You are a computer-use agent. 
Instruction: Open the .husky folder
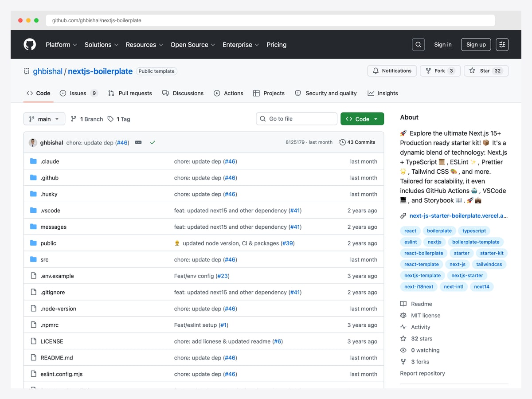click(49, 194)
